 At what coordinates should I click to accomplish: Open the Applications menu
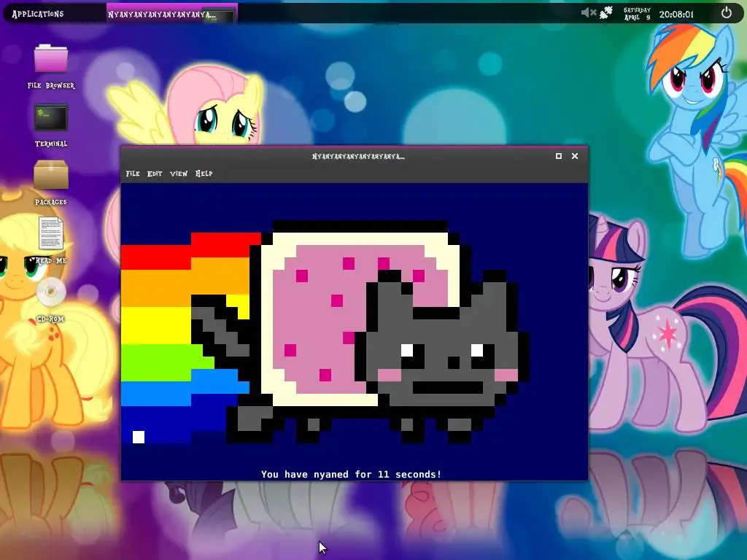tap(38, 14)
